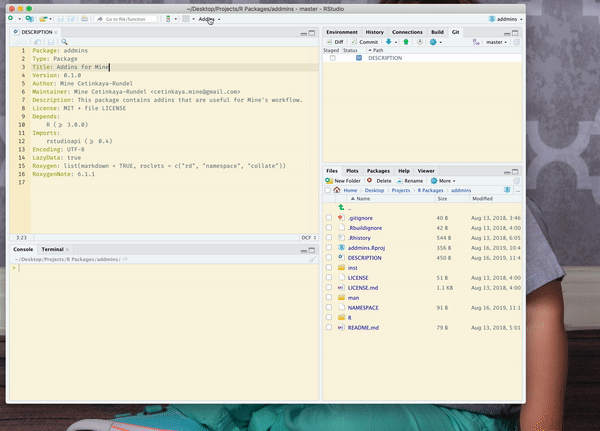Click the New Branch icon in Git pane
Viewport: 600px width, 431px height.
476,42
